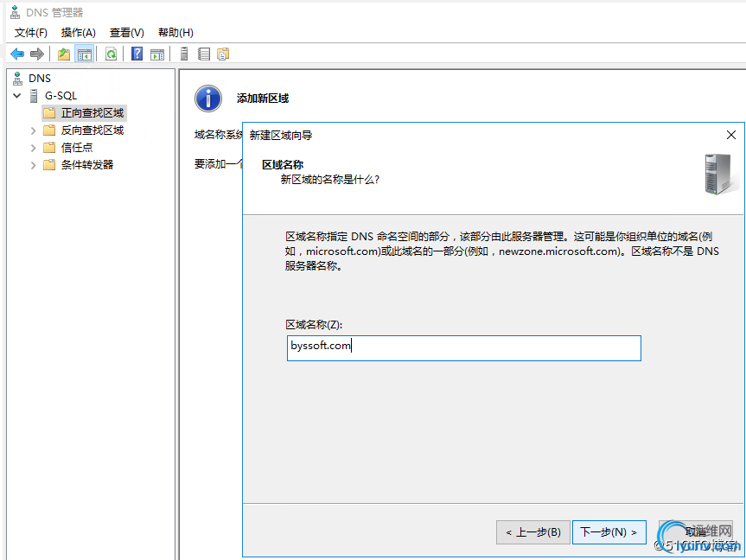Screen dimensions: 746x560
Task: Go back with the 上一步(B) button
Action: pos(532,532)
